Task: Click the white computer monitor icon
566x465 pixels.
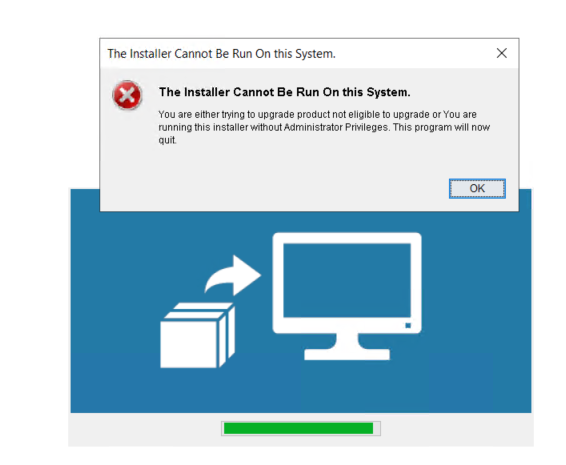Action: pyautogui.click(x=347, y=296)
